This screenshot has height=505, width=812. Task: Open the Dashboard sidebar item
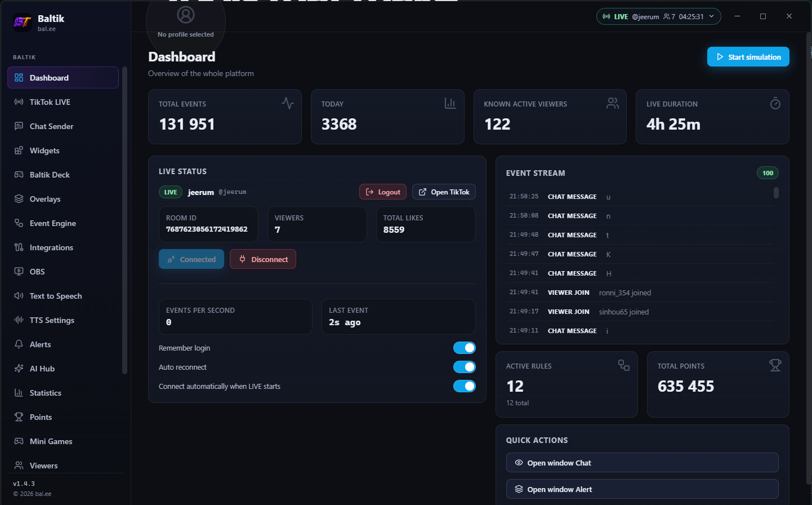pos(63,78)
